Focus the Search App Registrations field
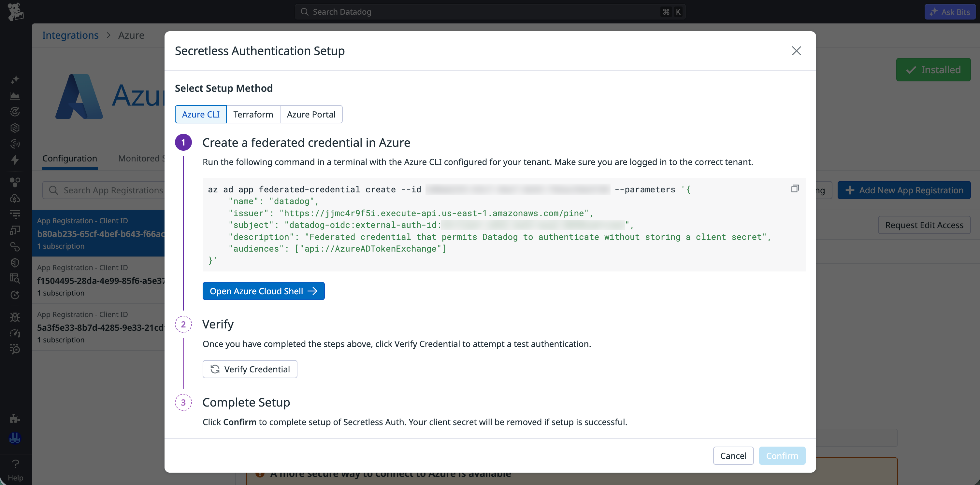Screen dimensions: 980x485 point(104,190)
